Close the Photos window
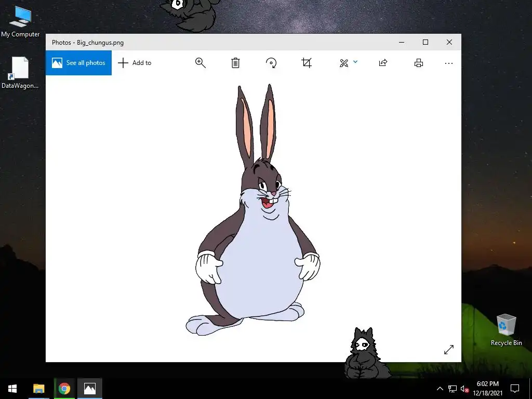This screenshot has height=399, width=532. [449, 42]
